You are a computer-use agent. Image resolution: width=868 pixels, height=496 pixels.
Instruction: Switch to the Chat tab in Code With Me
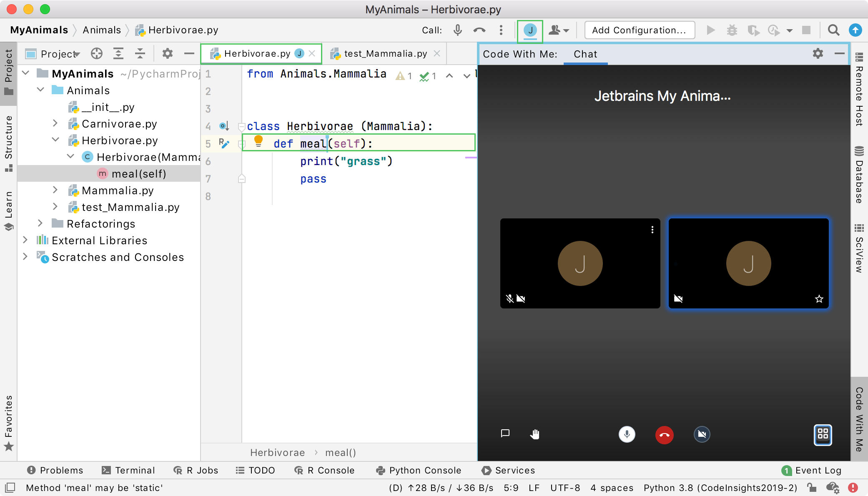584,54
